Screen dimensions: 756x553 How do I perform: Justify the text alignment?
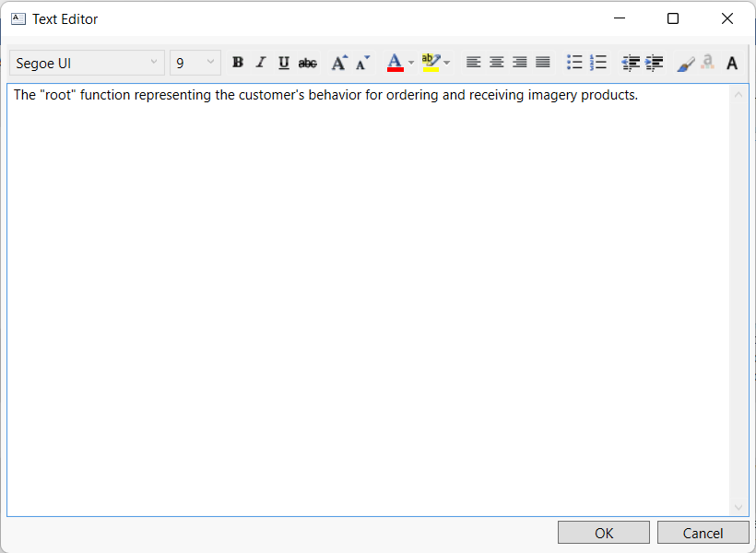(x=543, y=63)
